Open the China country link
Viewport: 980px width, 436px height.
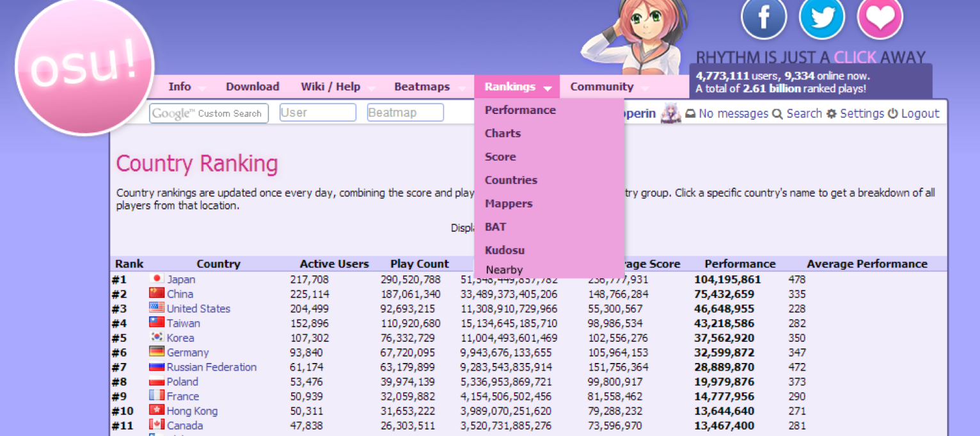tap(180, 294)
